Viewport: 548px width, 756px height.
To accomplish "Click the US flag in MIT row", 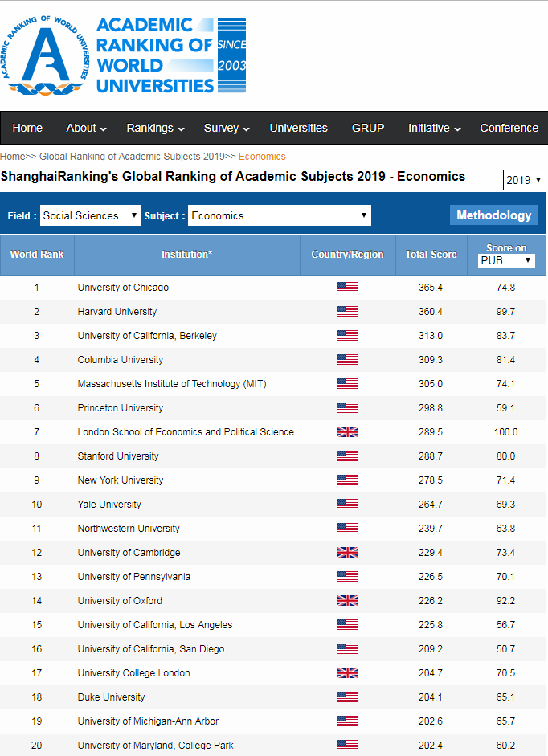I will pos(347,384).
